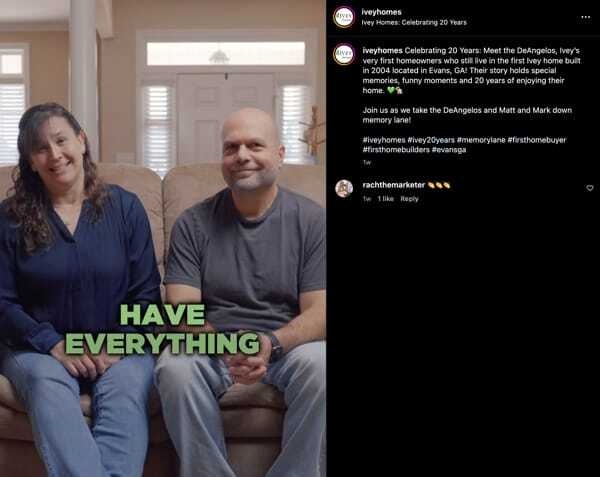Click the iveyhomes avatar beside the caption
This screenshot has width=600, height=477.
click(x=344, y=54)
